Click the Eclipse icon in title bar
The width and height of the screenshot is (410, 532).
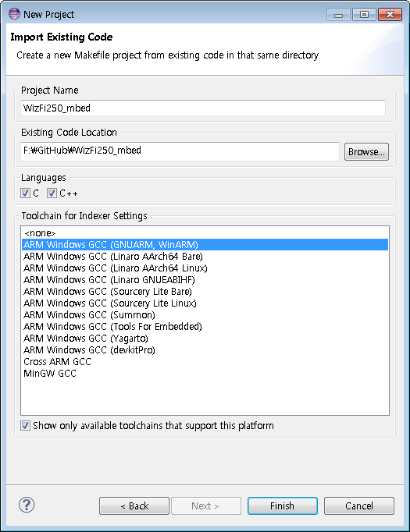coord(14,14)
